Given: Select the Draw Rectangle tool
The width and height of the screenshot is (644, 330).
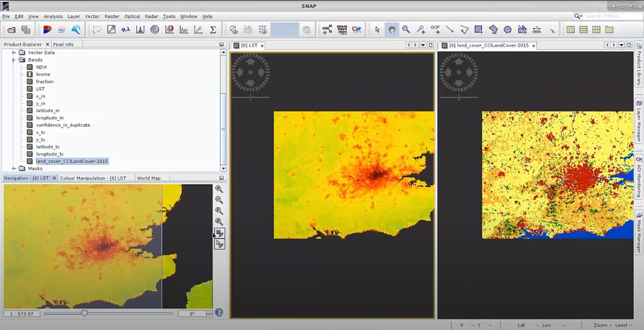Looking at the screenshot, I should pyautogui.click(x=479, y=30).
